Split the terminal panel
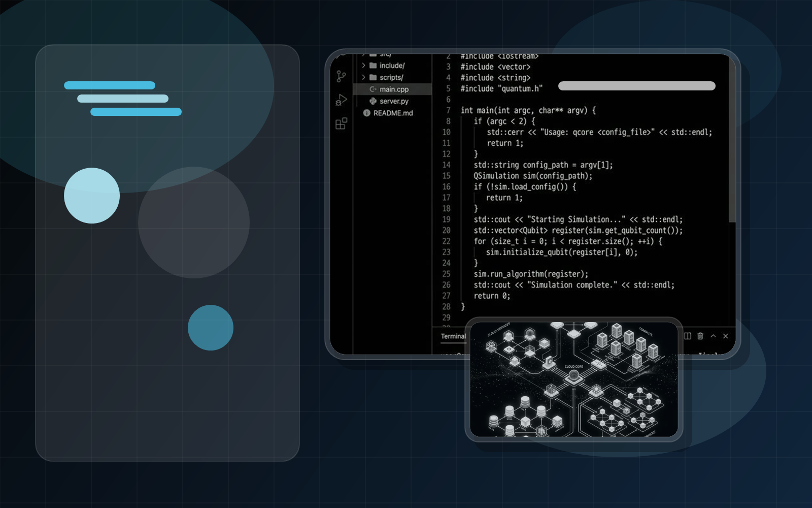812x508 pixels. point(688,336)
